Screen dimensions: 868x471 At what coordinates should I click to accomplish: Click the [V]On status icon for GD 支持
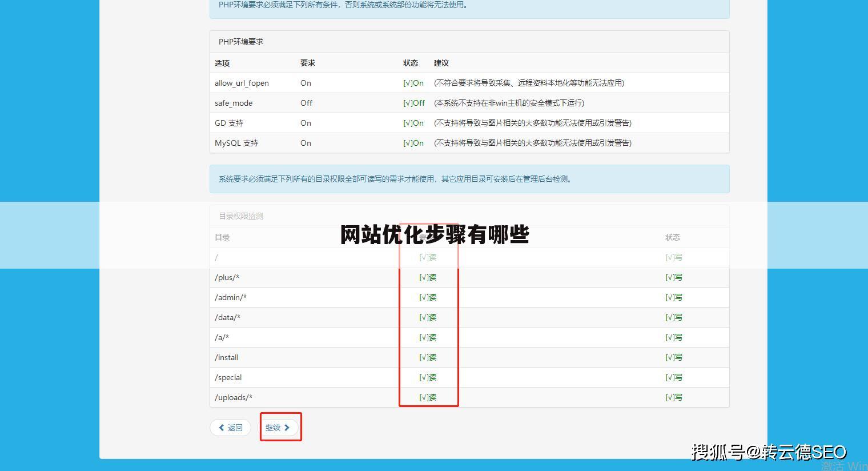(x=413, y=123)
